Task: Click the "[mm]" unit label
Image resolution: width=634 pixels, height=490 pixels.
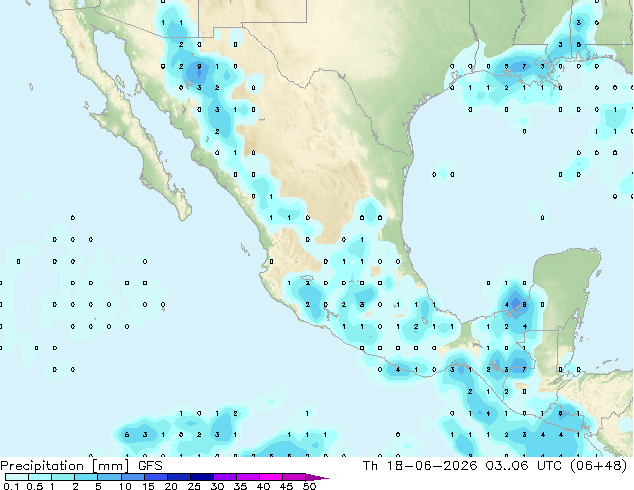Action: click(x=111, y=466)
